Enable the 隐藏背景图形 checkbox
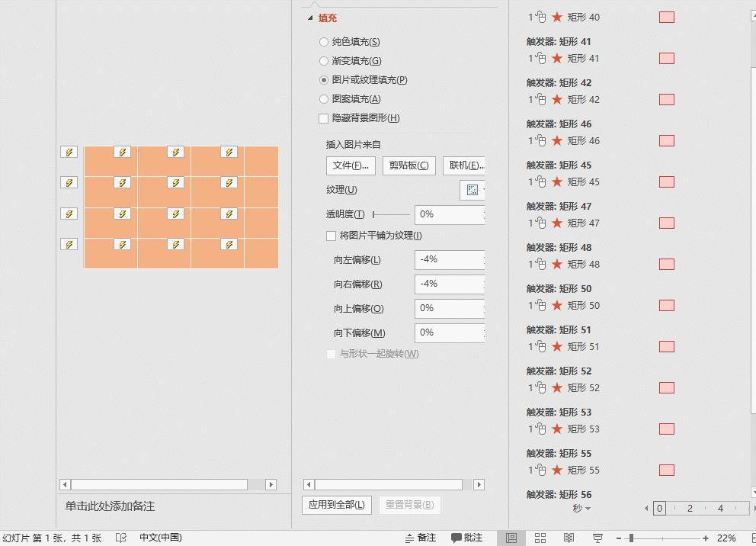756x546 pixels. tap(323, 118)
